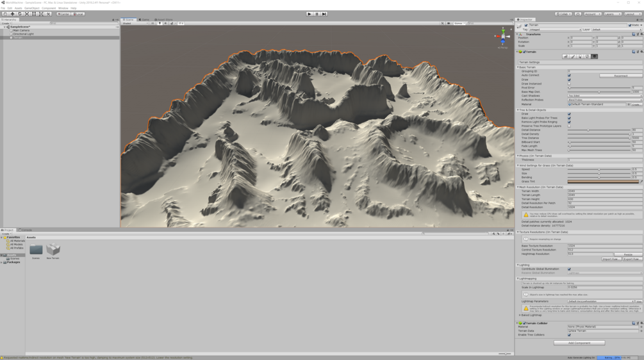Click the scene orientation gizmo

[x=503, y=37]
